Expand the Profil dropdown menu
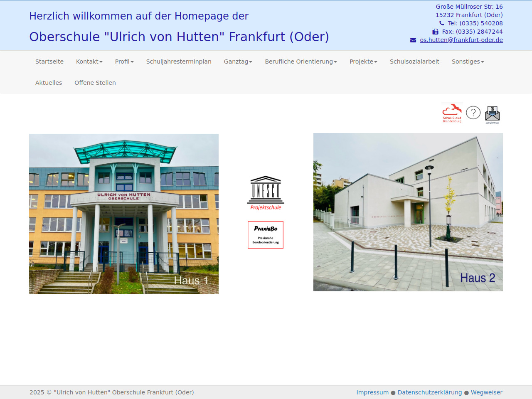Viewport: 532px width, 399px height. click(x=124, y=62)
